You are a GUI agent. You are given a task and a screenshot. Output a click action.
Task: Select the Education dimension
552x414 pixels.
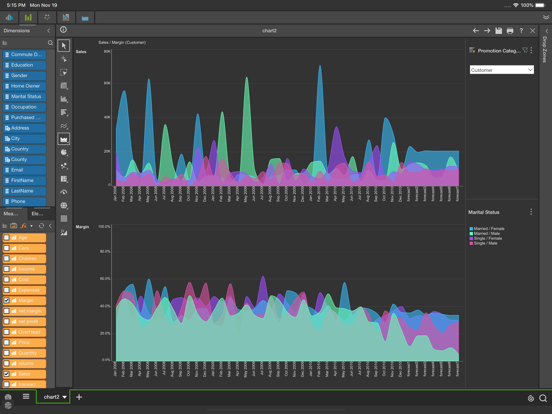pos(24,65)
